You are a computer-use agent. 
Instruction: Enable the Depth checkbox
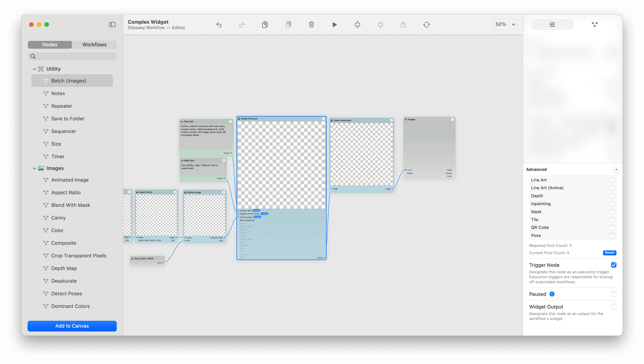612,196
